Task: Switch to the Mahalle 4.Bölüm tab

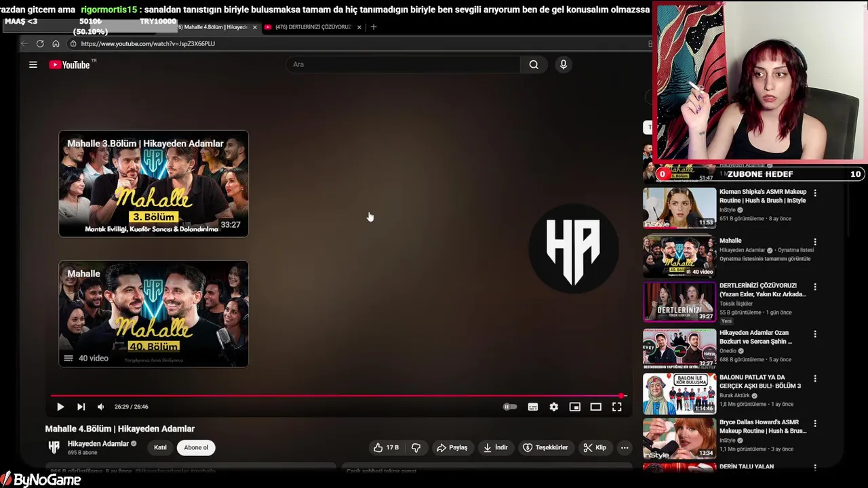Action: (214, 27)
